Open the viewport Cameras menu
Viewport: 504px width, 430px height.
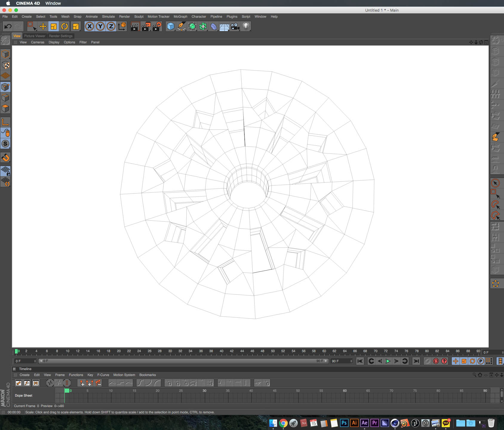click(x=38, y=42)
